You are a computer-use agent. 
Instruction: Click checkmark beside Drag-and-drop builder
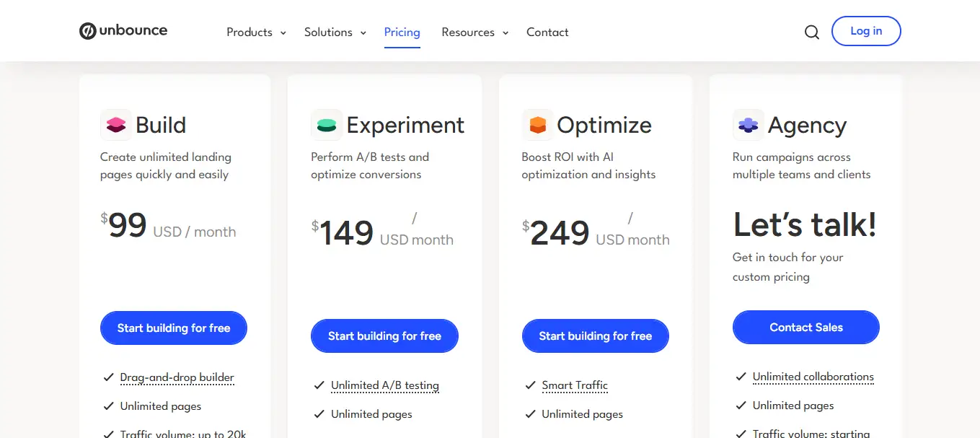(108, 377)
